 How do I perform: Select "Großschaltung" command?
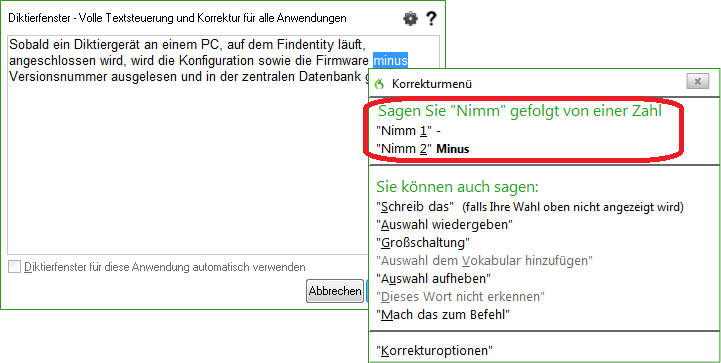pos(423,242)
